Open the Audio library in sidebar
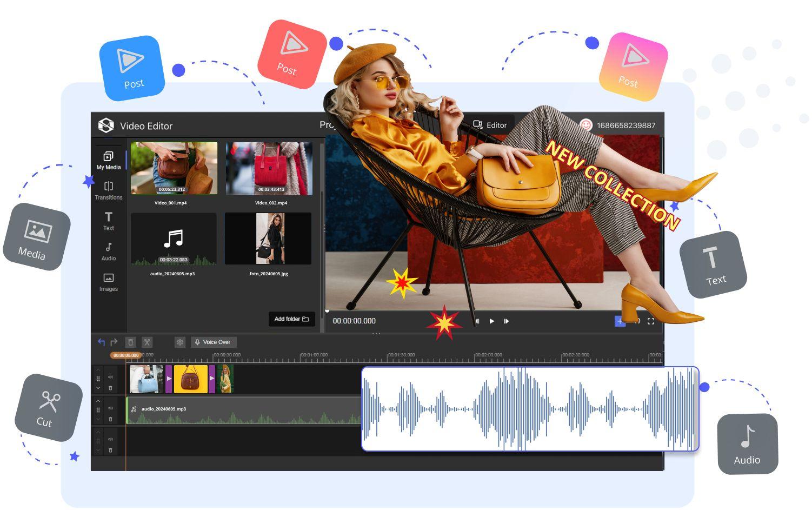Viewport: 812px width, 510px height. click(108, 251)
